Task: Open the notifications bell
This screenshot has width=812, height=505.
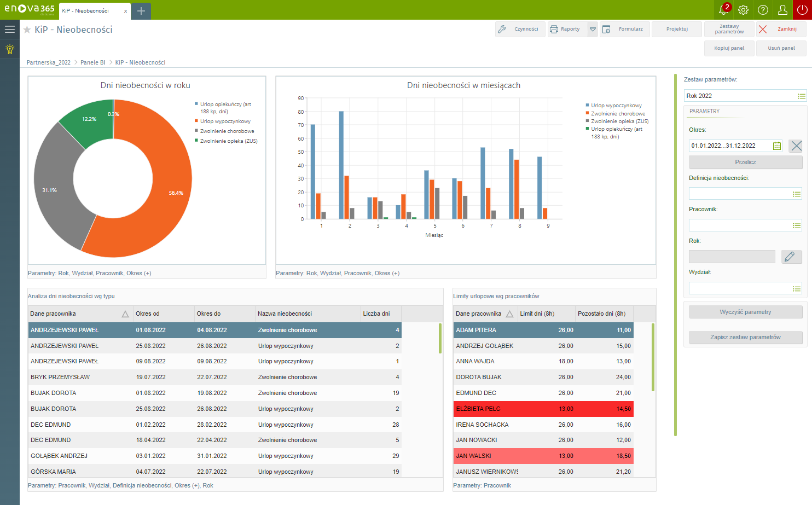Action: [723, 10]
